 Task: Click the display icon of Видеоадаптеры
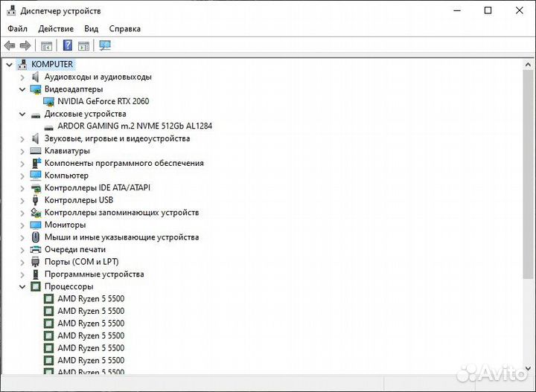[36, 89]
